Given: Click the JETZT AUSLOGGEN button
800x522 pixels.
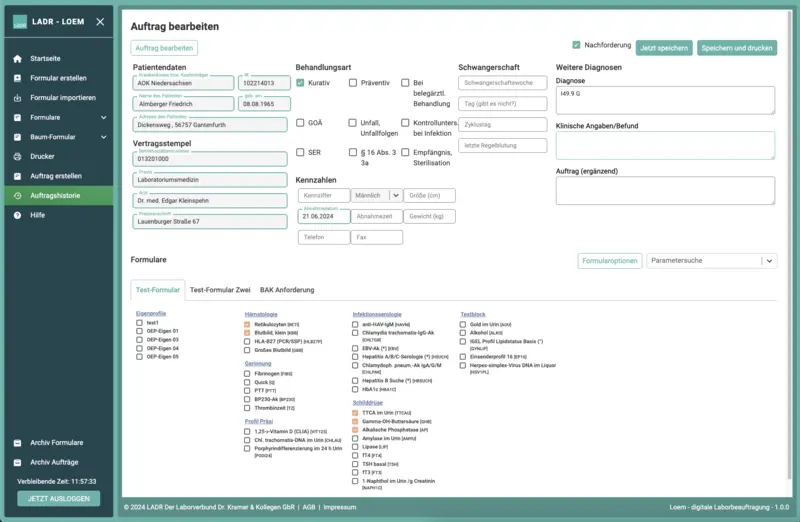Looking at the screenshot, I should (58, 498).
